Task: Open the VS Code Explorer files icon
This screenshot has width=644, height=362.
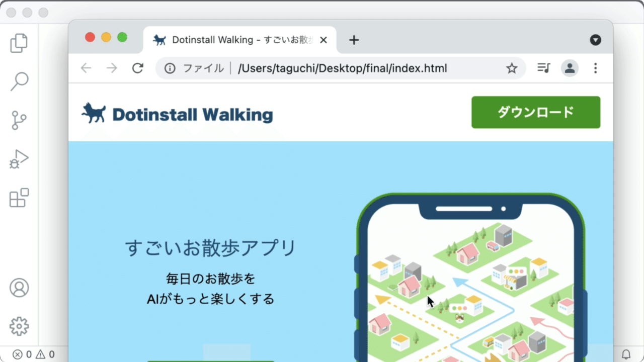Action: tap(19, 43)
